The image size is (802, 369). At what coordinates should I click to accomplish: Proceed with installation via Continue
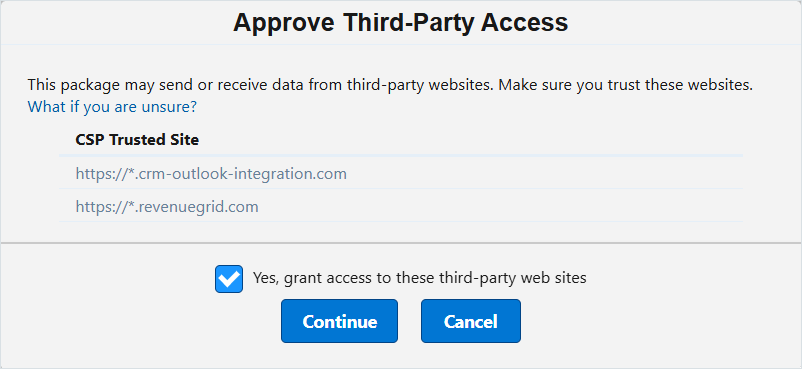tap(339, 321)
